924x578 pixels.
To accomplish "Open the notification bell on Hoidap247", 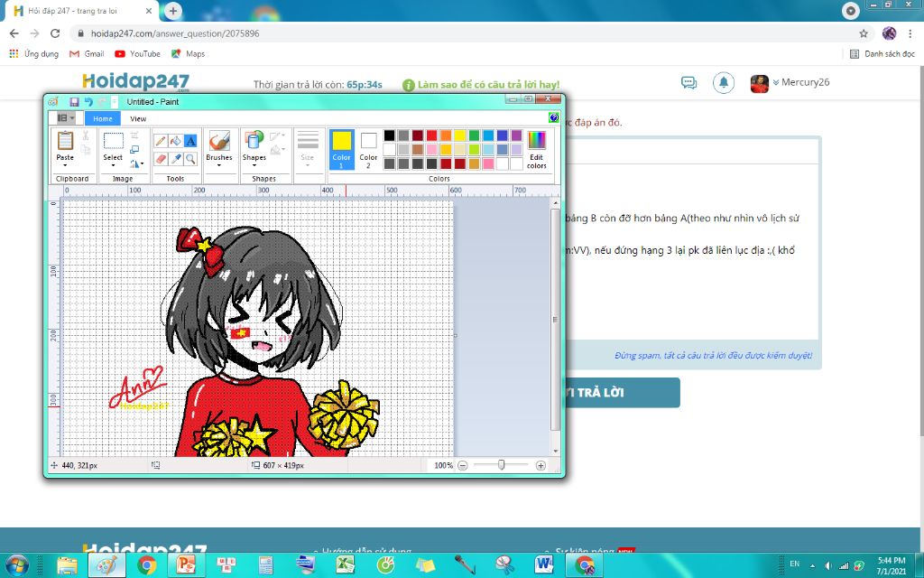I will [724, 82].
